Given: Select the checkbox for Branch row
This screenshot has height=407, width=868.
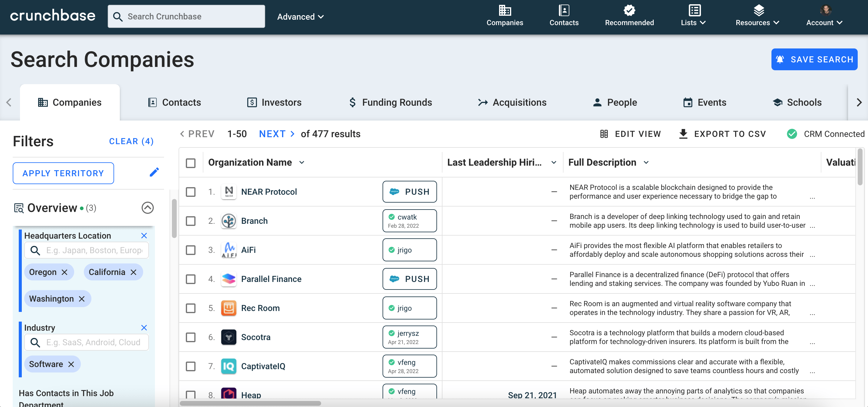Looking at the screenshot, I should (x=191, y=221).
